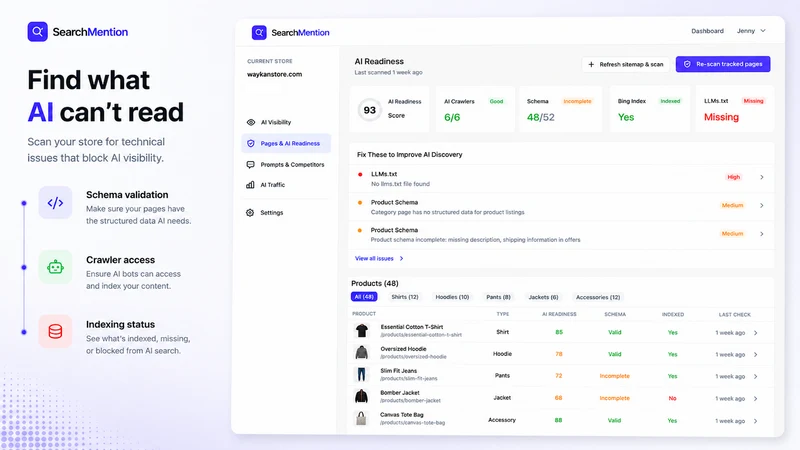800x450 pixels.
Task: Open the Slim Fit Jeans product thumbnail
Action: tap(362, 374)
